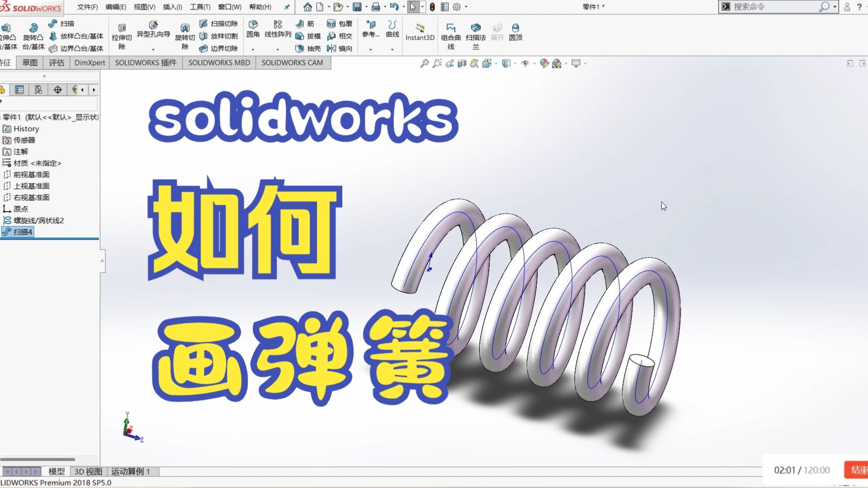Image resolution: width=868 pixels, height=488 pixels.
Task: Select the Rib (筋) tool
Action: tap(305, 23)
